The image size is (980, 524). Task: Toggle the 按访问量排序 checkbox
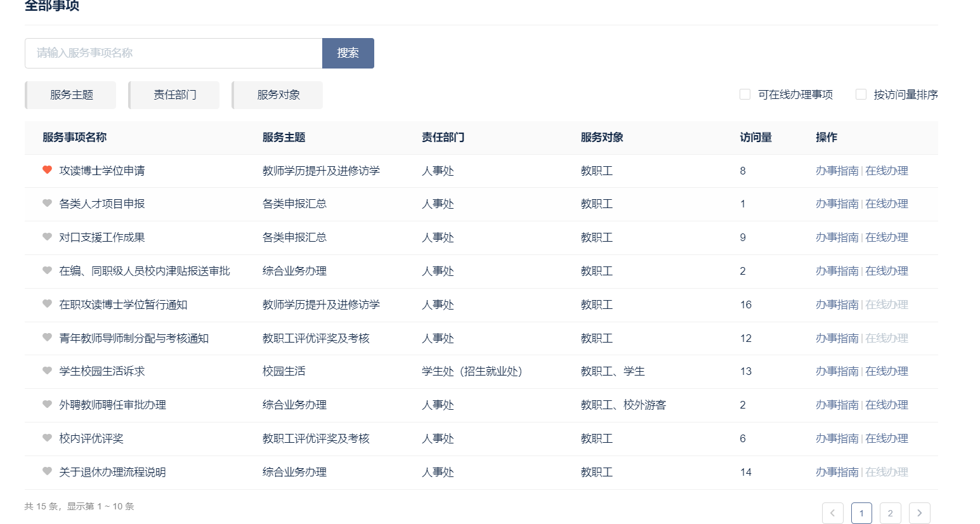tap(861, 95)
